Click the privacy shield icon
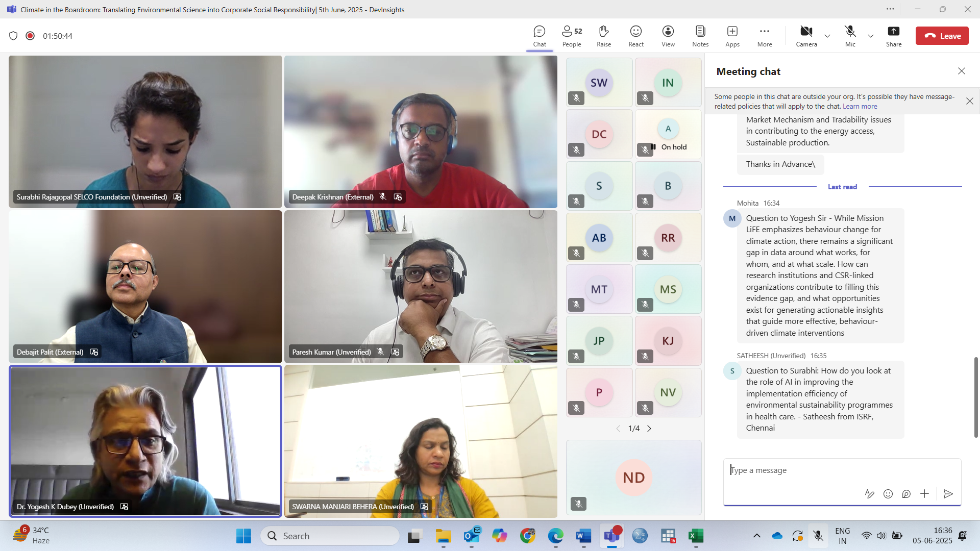Image resolution: width=980 pixels, height=551 pixels. click(x=13, y=36)
